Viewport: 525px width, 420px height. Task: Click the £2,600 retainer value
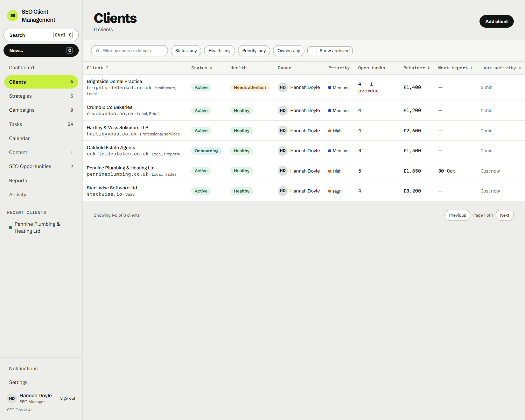tap(412, 131)
